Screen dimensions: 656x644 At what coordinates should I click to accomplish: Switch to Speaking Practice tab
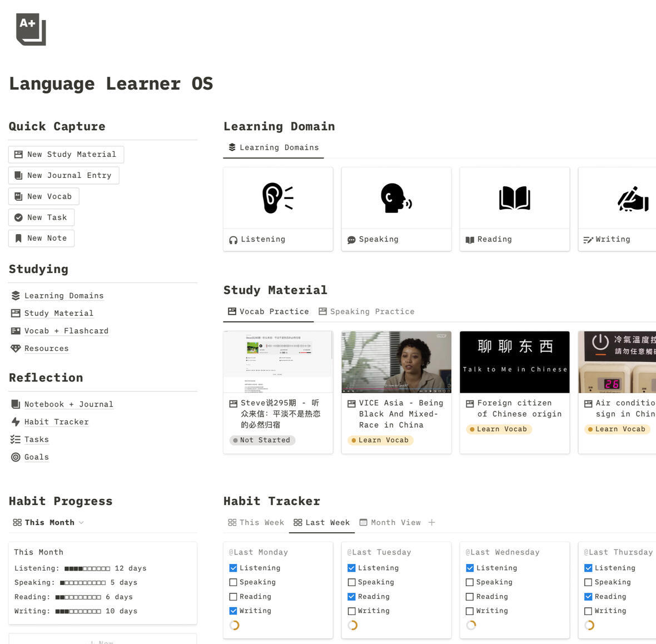tap(366, 312)
